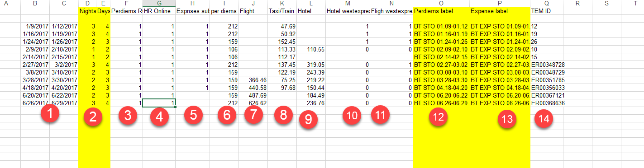Select the Perdiems label header cell
Viewport: 644px width, 168px height.
click(x=441, y=10)
